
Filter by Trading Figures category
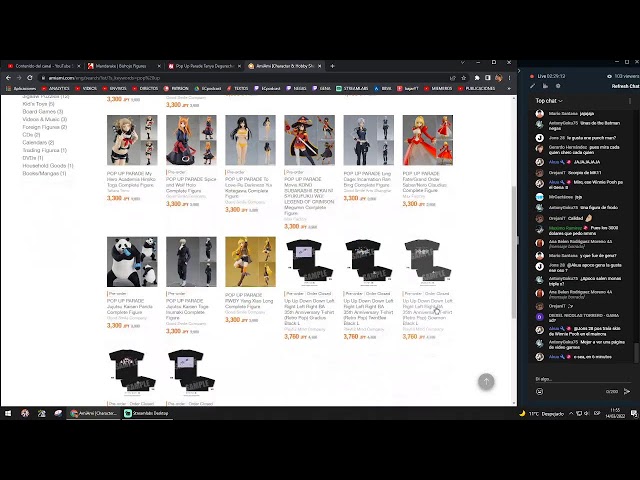[44, 150]
